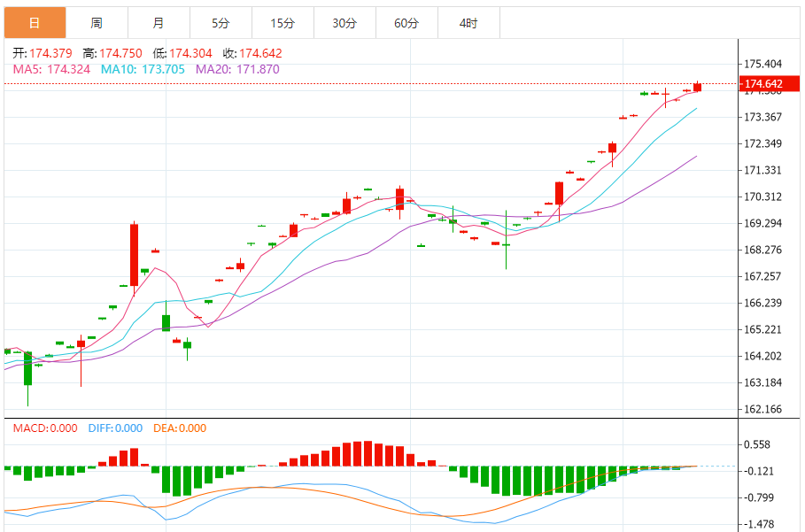Click the MACD:0.000 indicator label
The height and width of the screenshot is (532, 805).
[x=45, y=428]
